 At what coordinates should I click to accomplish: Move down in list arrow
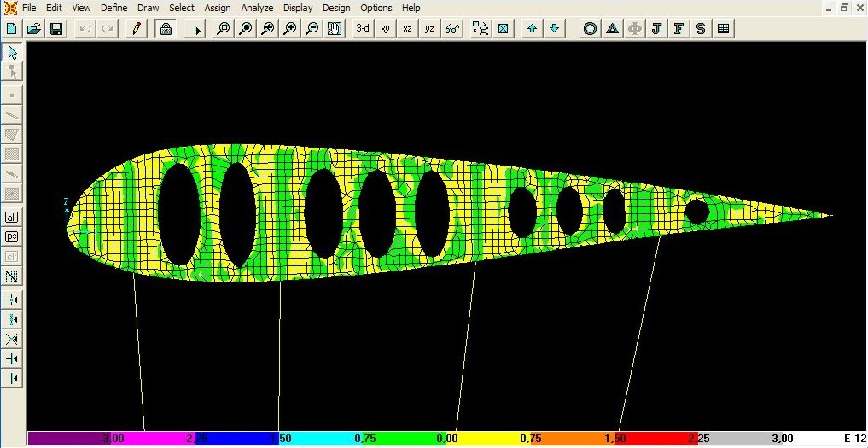pyautogui.click(x=555, y=28)
